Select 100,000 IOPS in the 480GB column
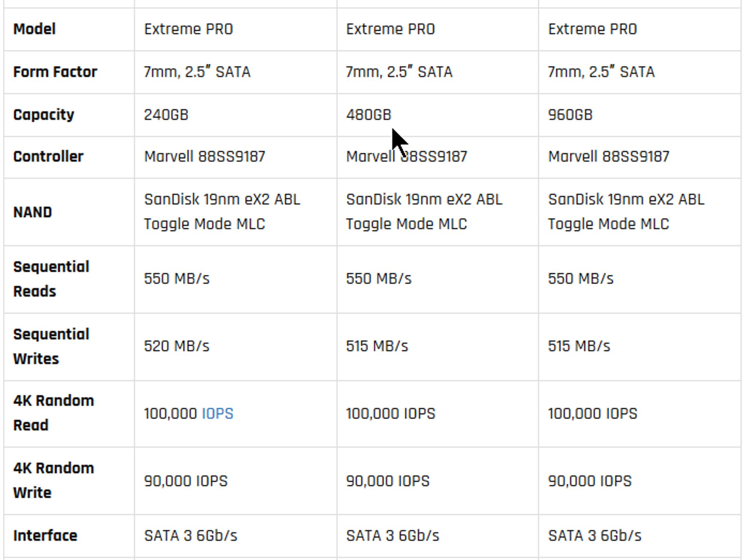Viewport: 747px width, 560px height. 391,414
